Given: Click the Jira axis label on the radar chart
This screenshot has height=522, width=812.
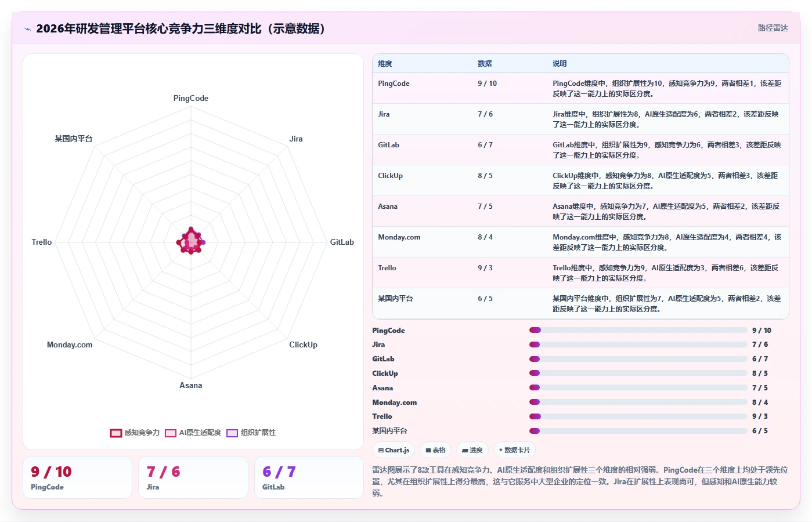Looking at the screenshot, I should coord(296,139).
